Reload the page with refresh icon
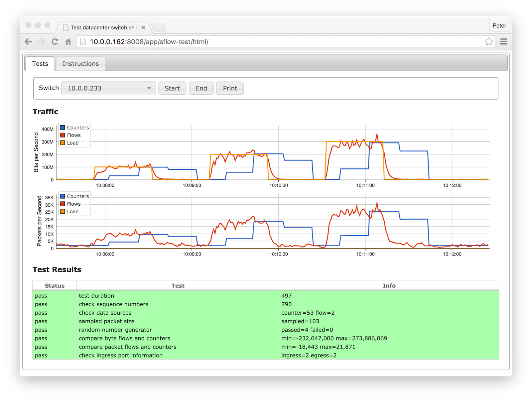This screenshot has height=400, width=532. click(55, 42)
